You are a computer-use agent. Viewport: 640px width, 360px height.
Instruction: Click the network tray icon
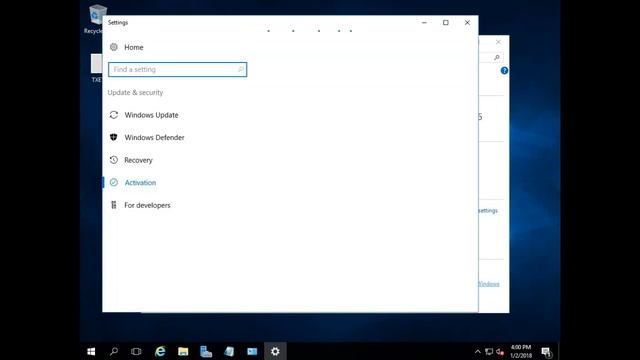pos(489,351)
